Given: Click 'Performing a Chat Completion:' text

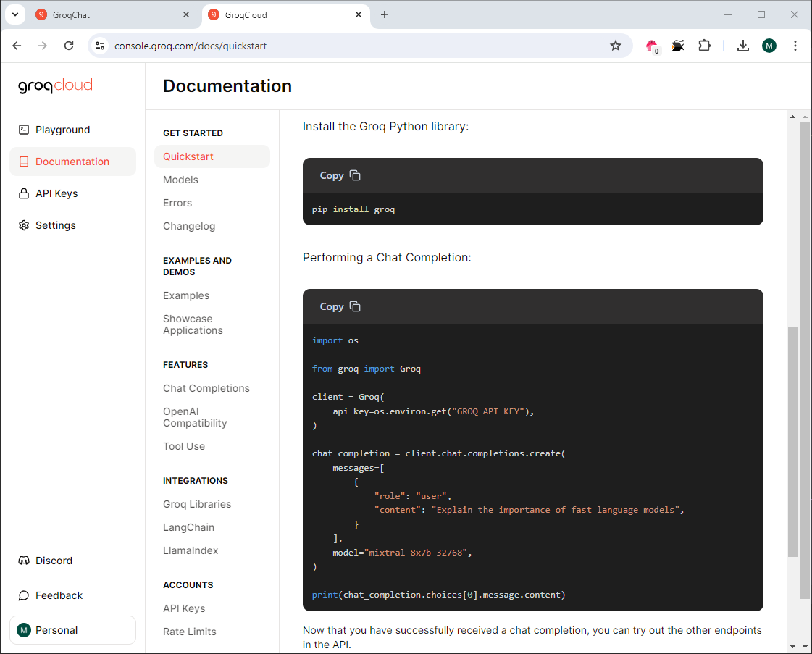Looking at the screenshot, I should click(x=387, y=257).
